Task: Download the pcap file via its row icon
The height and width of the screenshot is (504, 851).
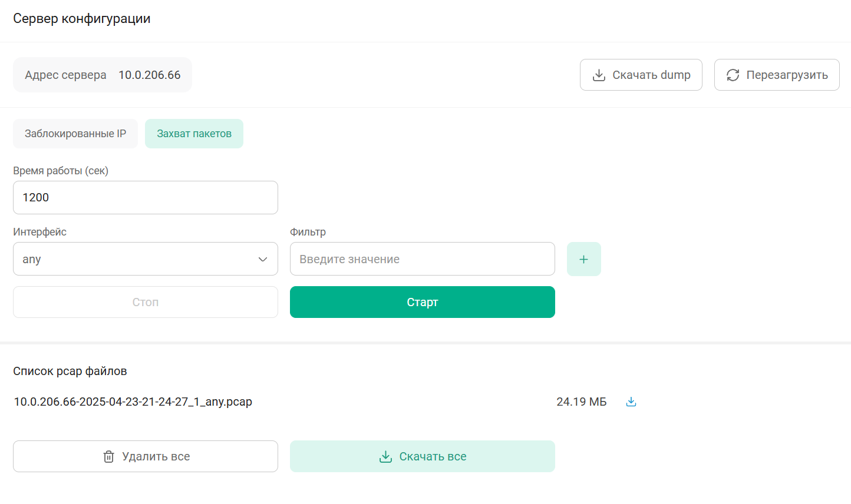Action: (631, 402)
